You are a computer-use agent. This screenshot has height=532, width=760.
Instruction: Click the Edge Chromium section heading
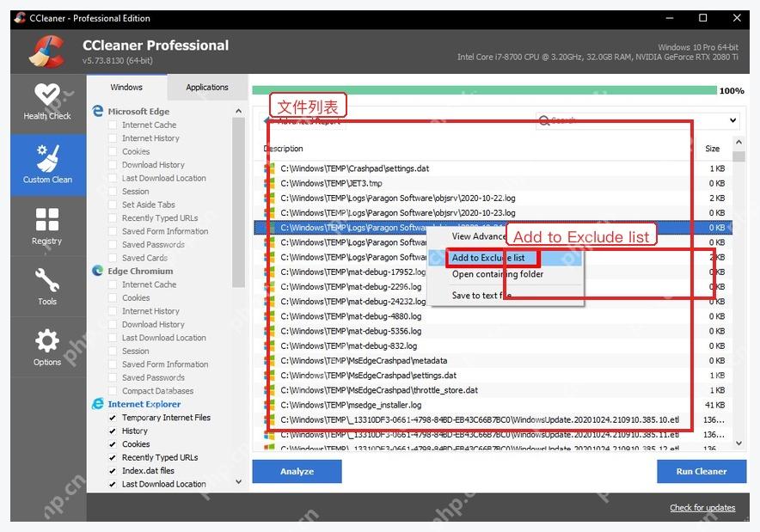140,271
